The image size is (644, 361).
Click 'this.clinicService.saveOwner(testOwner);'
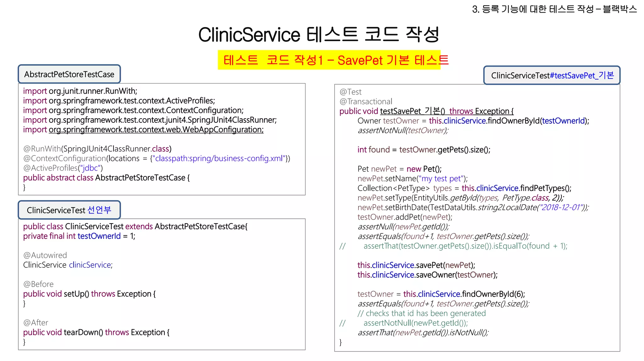[427, 275]
